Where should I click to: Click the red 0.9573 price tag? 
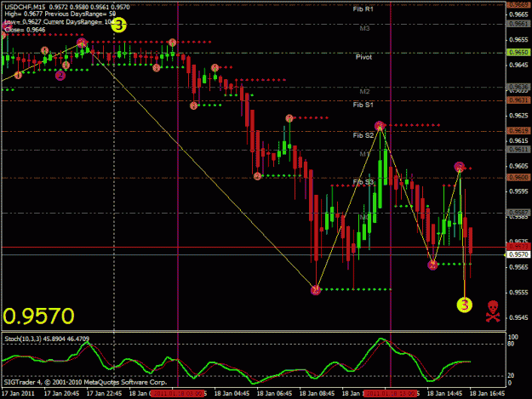click(x=518, y=247)
